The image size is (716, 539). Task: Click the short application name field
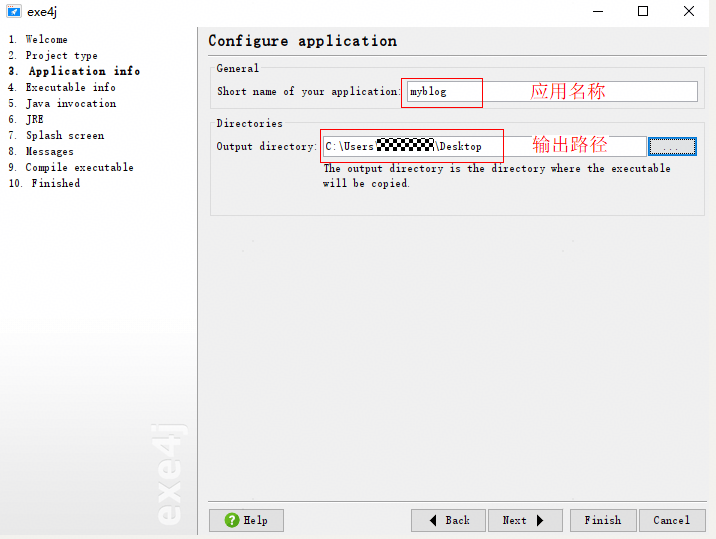click(x=552, y=91)
